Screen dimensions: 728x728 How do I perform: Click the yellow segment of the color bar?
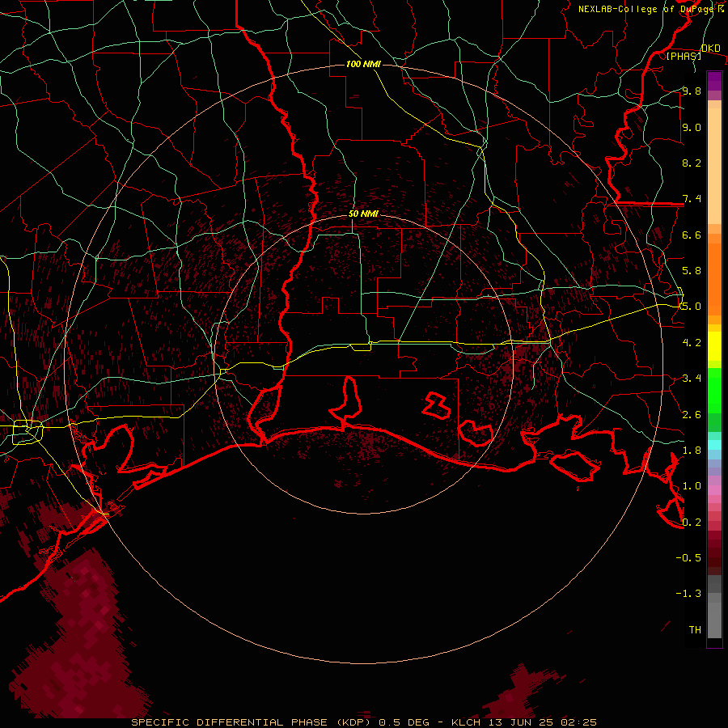point(714,346)
